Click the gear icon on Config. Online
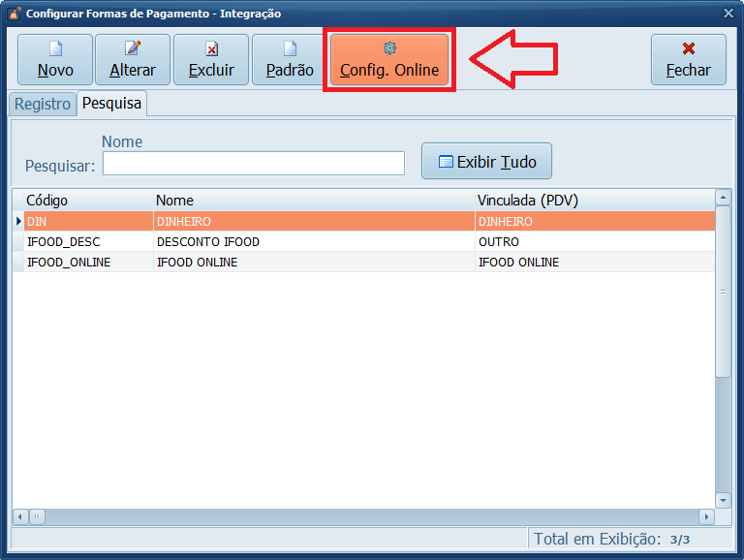 [x=389, y=47]
